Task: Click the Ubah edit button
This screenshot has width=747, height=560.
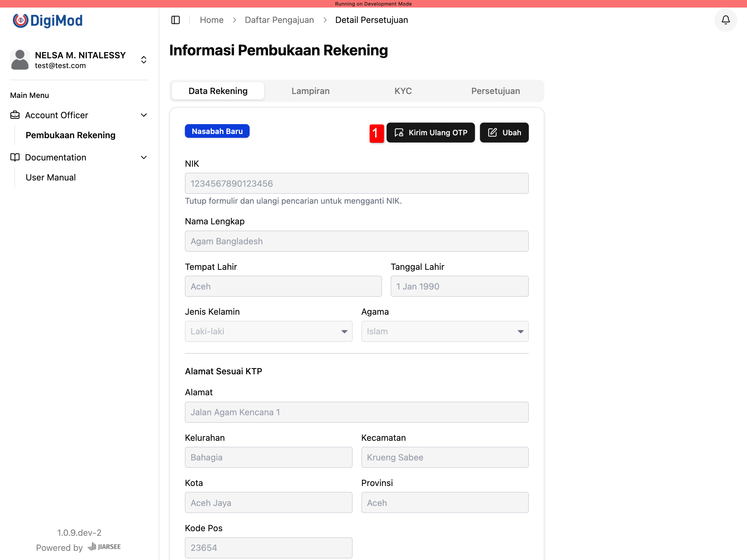Action: (x=504, y=133)
